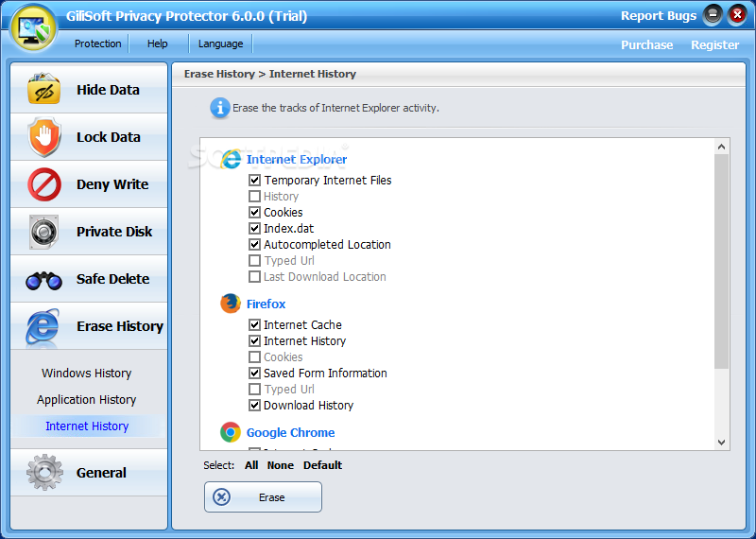Toggle the Index.dat checkbox
This screenshot has height=539, width=756.
(254, 228)
